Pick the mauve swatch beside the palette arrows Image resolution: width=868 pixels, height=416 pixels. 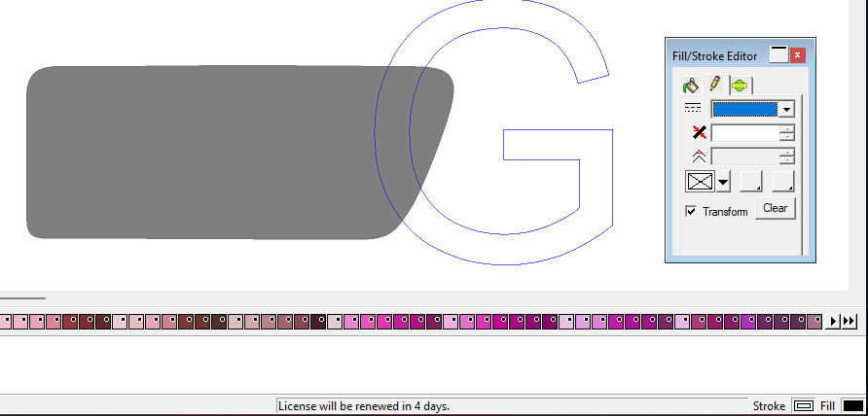point(814,321)
